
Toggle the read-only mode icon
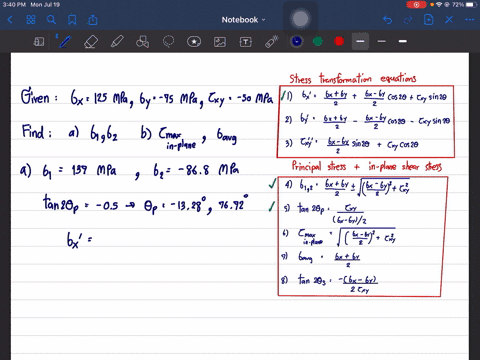[39, 42]
